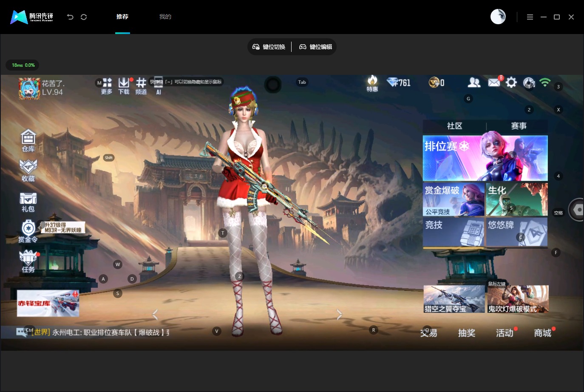Open the 下载 download icon
Screen dimensions: 584x392
[x=124, y=86]
